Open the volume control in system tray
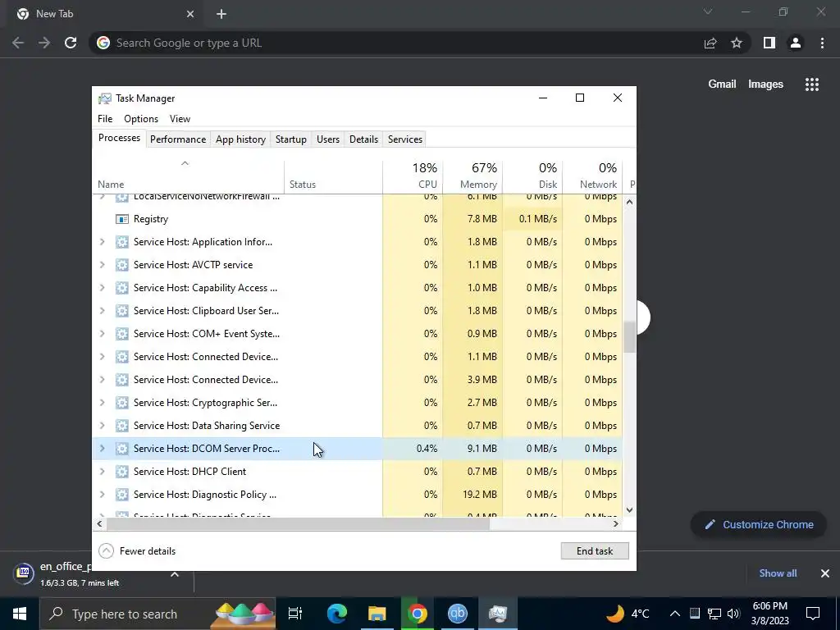 733,614
